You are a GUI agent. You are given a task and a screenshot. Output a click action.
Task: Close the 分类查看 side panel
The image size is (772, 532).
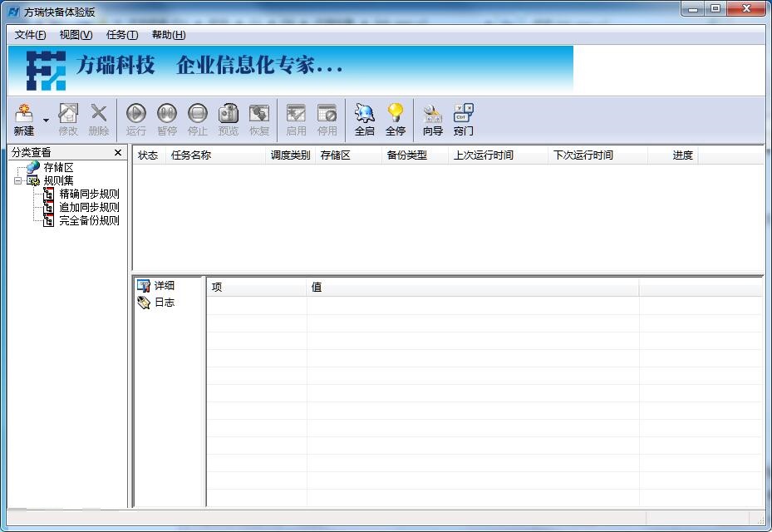click(118, 153)
